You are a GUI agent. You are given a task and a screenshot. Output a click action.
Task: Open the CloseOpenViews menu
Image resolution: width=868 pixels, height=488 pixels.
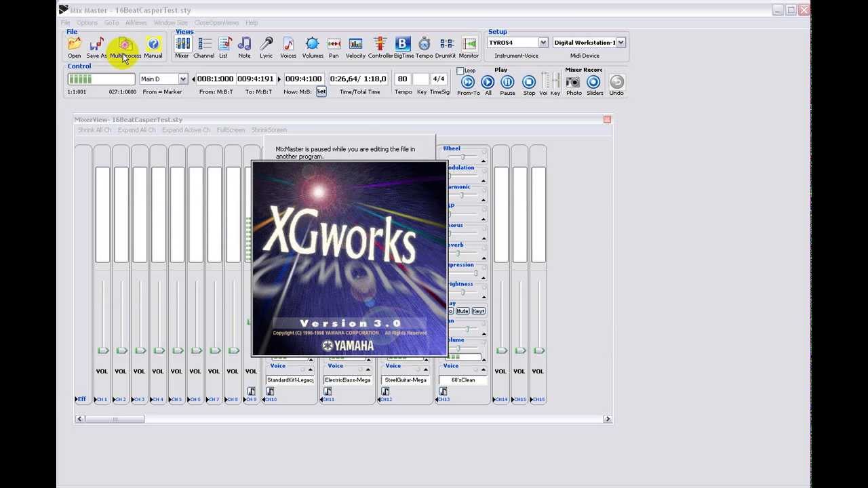click(x=216, y=23)
